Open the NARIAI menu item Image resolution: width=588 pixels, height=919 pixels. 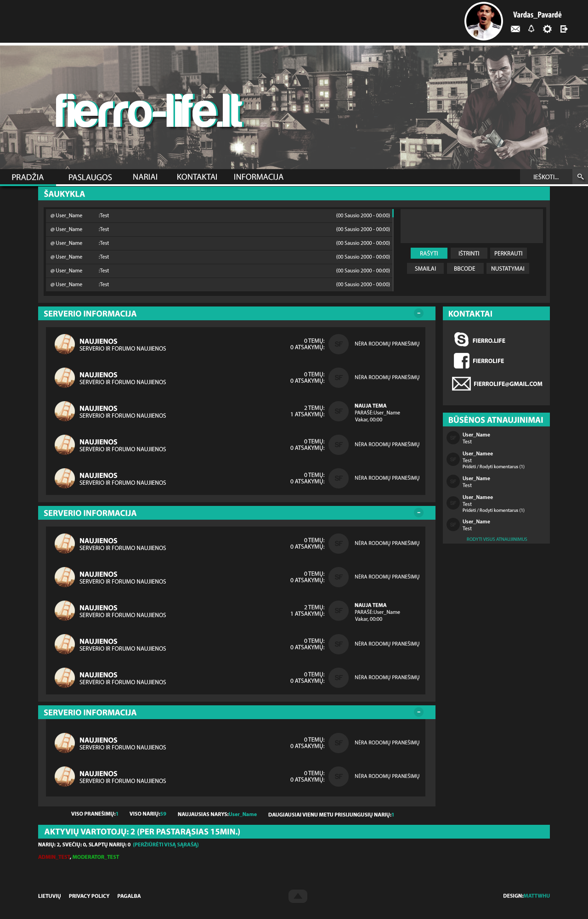[x=145, y=177]
